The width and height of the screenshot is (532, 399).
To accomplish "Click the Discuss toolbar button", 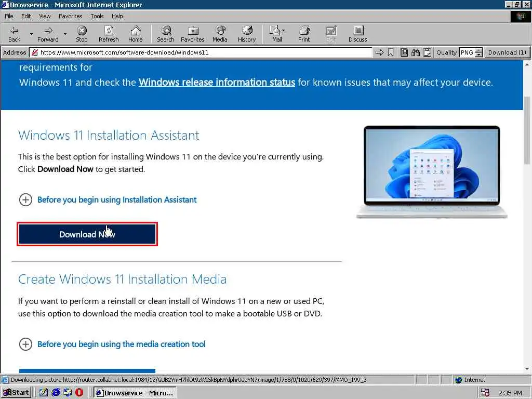I will (357, 34).
